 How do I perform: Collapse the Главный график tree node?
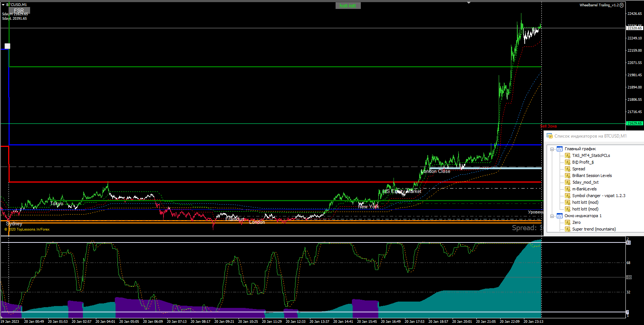tap(552, 149)
